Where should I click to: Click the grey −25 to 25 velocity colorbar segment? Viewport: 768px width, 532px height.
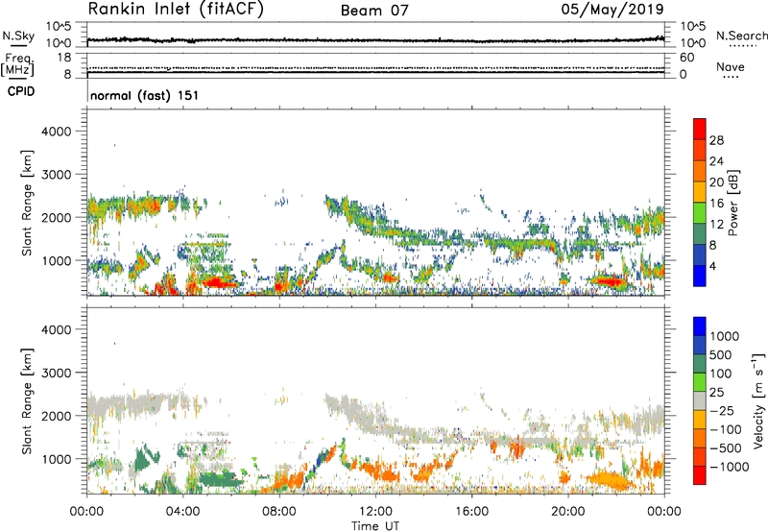point(700,401)
